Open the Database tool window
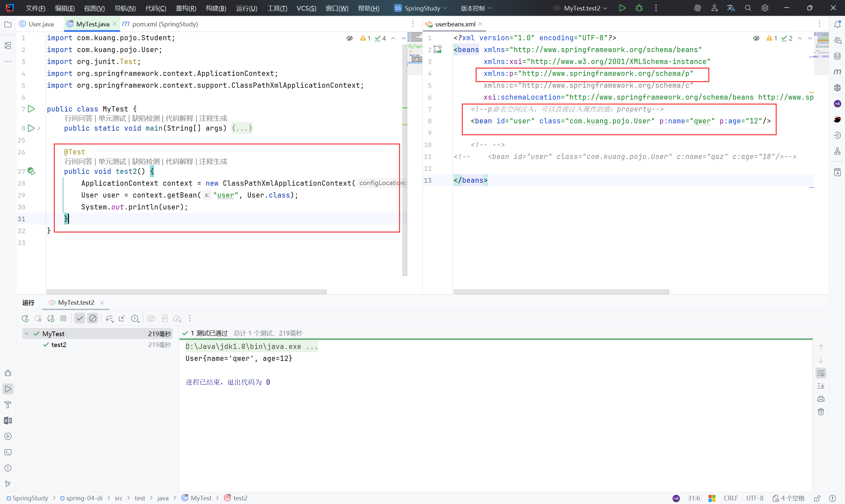 coord(837,56)
